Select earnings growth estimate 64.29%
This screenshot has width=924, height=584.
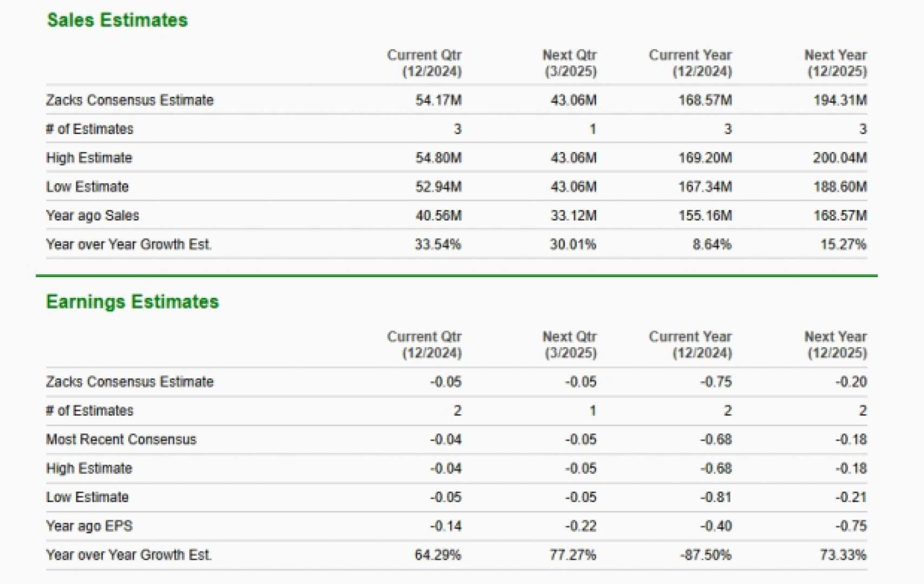pyautogui.click(x=438, y=555)
